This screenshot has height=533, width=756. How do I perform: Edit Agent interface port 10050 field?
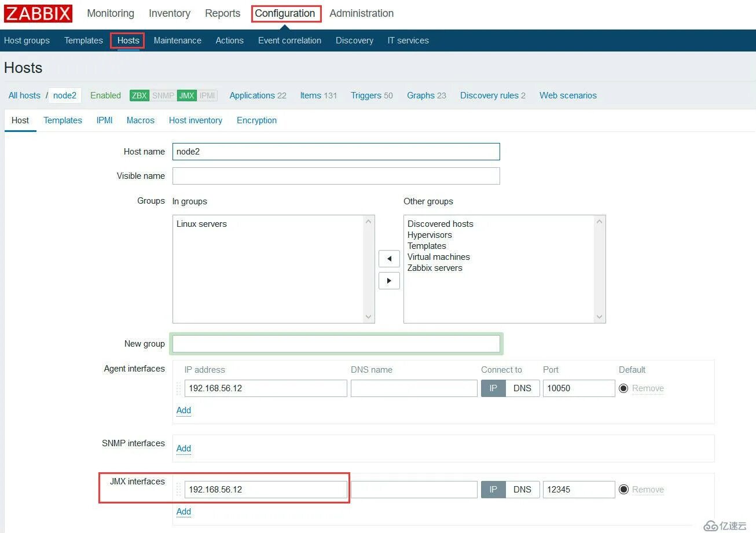pos(579,388)
